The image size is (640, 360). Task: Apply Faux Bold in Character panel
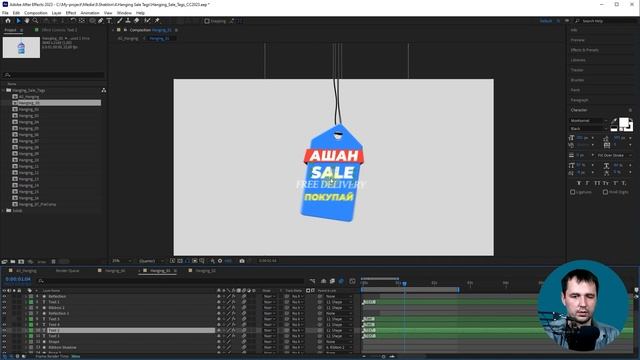(579, 183)
